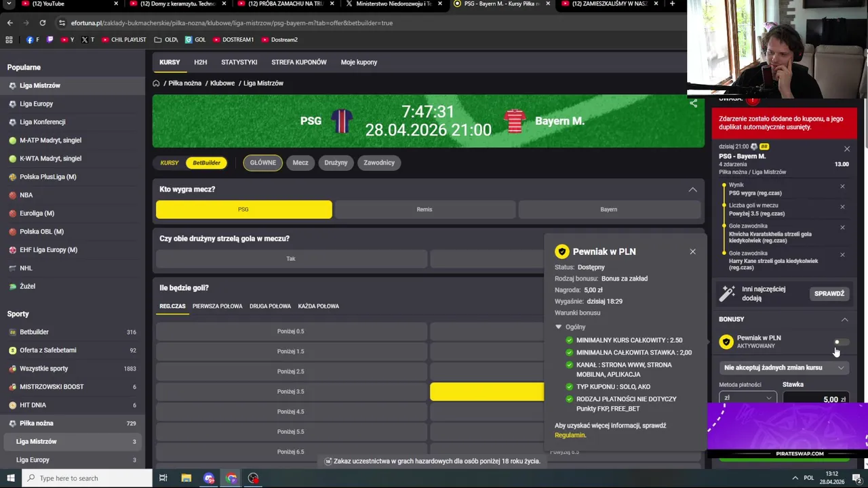Click the share icon on match banner
This screenshot has width=868, height=488.
tap(693, 104)
